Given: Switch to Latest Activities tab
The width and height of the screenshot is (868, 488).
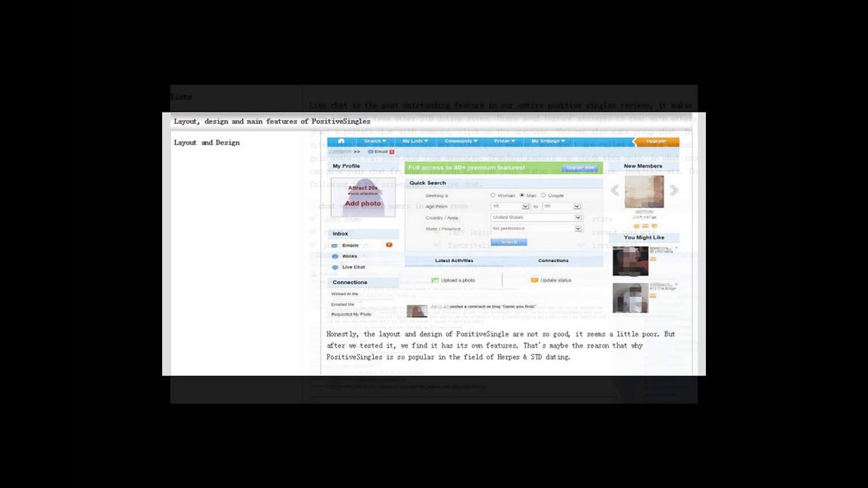Looking at the screenshot, I should click(x=454, y=260).
